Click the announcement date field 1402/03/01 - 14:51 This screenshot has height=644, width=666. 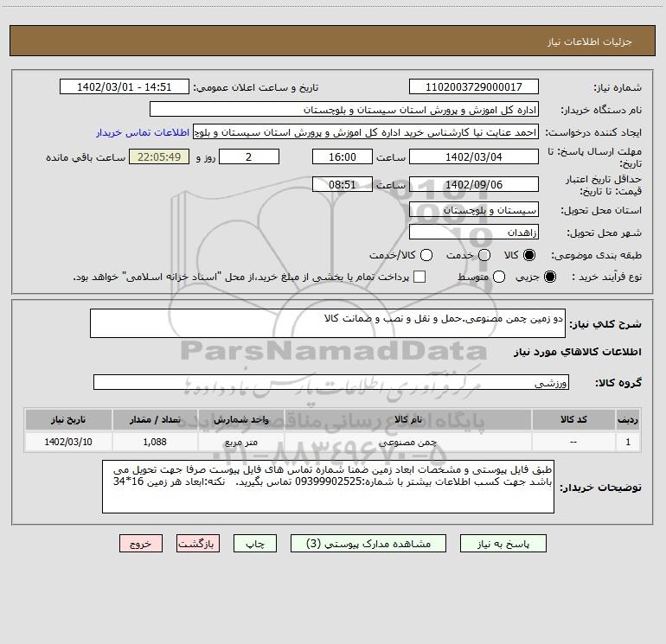[125, 87]
